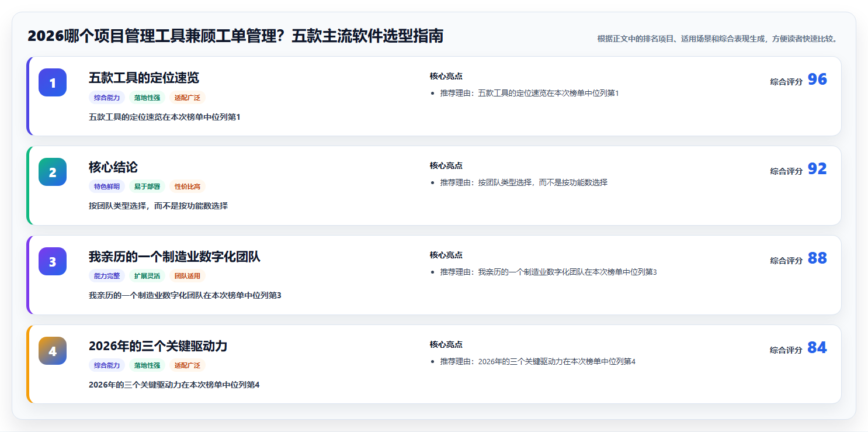Image resolution: width=868 pixels, height=432 pixels.
Task: Click the 落地性强 tag in card 4
Action: point(147,365)
